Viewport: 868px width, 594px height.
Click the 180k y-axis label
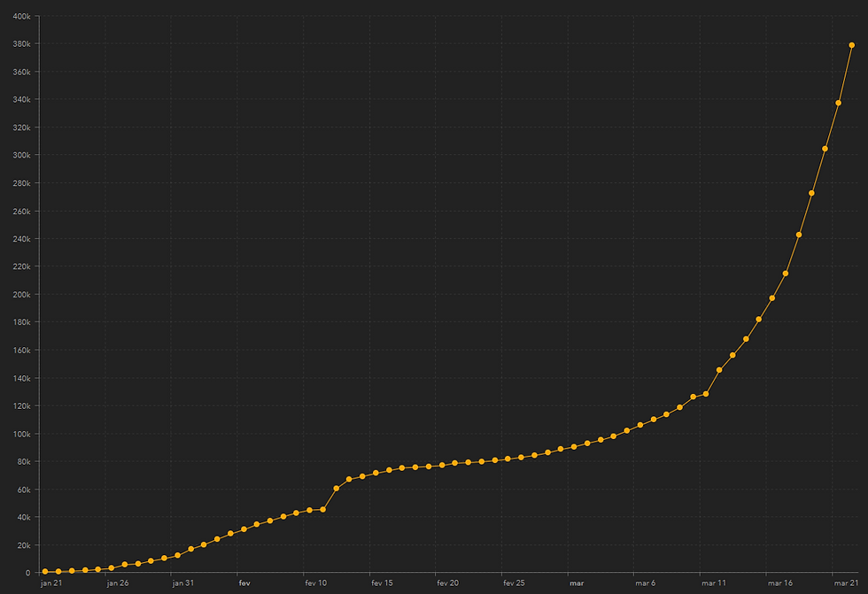tap(21, 322)
